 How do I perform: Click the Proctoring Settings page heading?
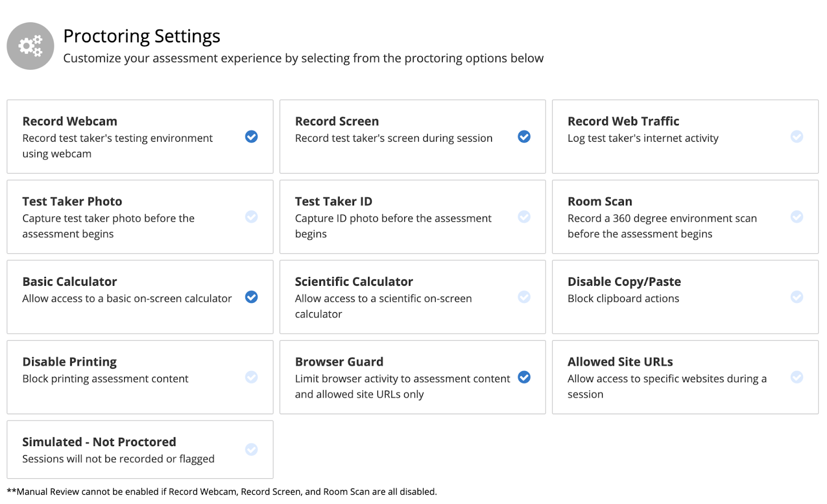[x=142, y=37]
